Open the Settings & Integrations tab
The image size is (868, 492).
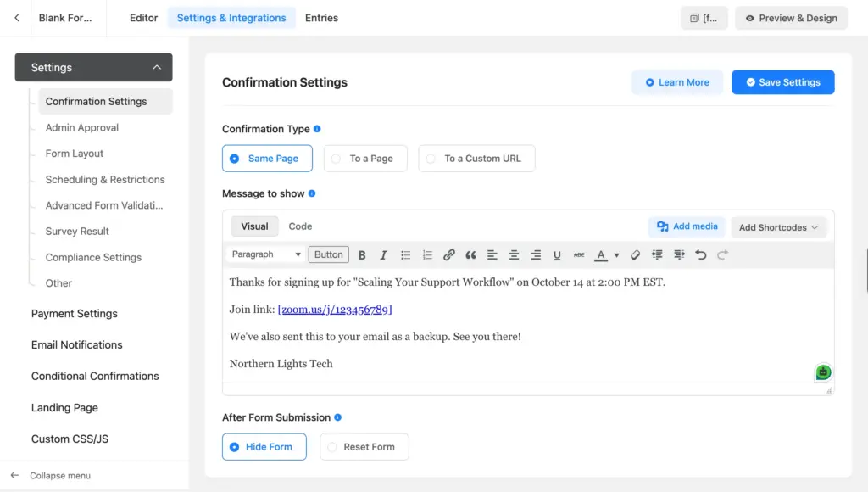click(231, 18)
